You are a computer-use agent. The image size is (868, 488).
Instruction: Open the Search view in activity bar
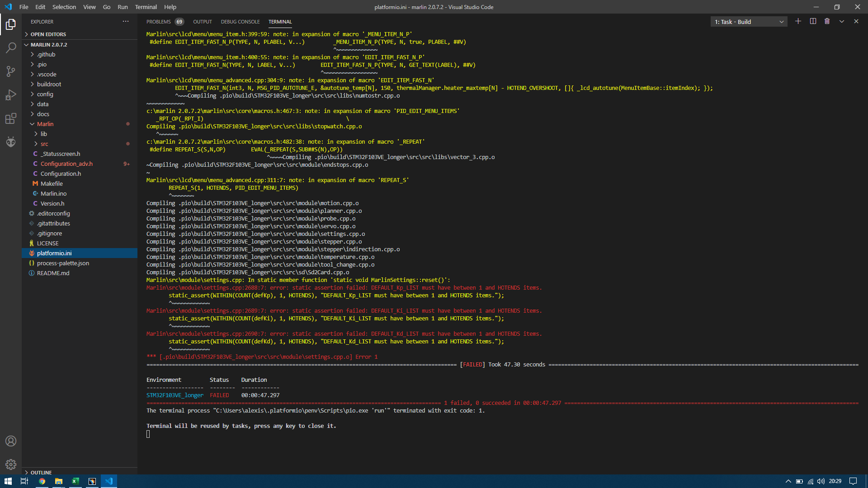click(11, 48)
